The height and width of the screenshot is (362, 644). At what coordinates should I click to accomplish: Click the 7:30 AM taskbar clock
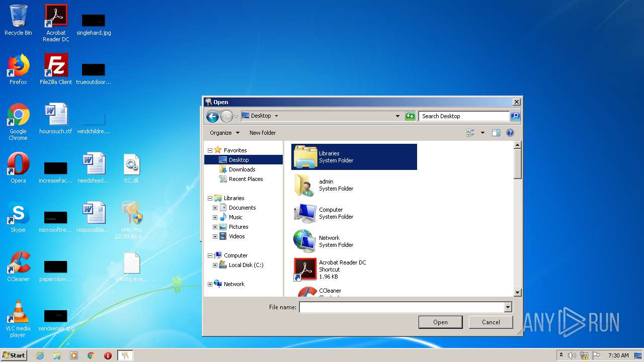(x=618, y=355)
